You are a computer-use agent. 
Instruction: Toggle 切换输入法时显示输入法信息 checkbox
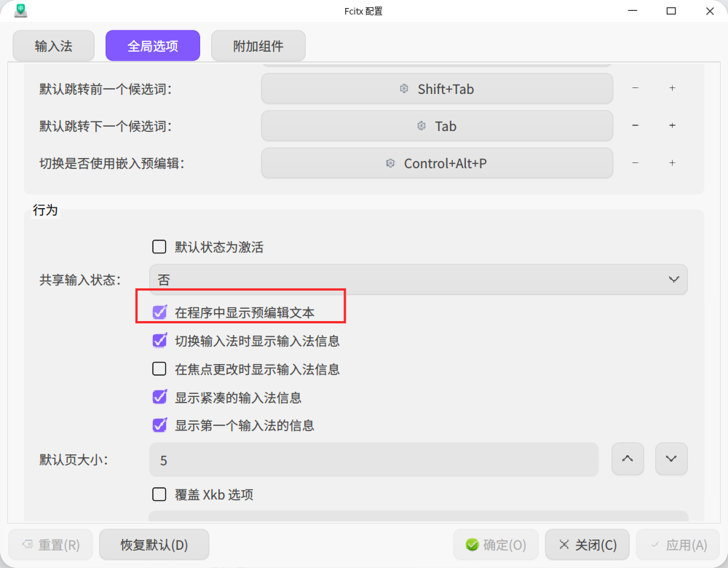(x=159, y=341)
